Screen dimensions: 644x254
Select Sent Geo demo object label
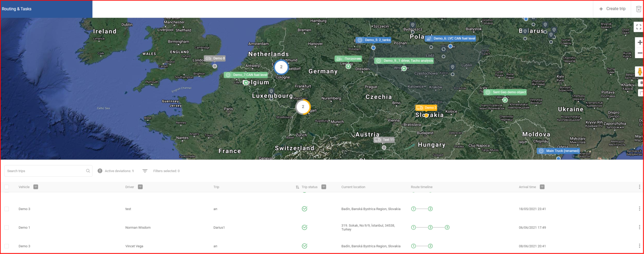tap(505, 92)
